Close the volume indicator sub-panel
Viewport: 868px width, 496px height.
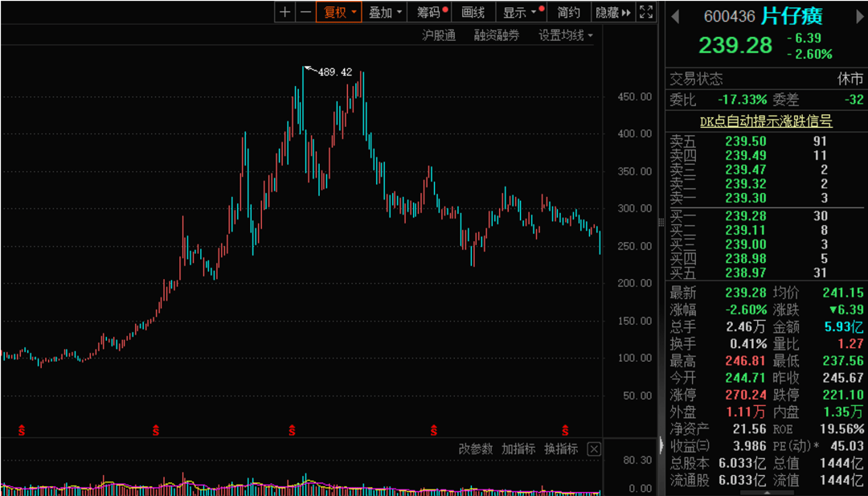pos(594,449)
